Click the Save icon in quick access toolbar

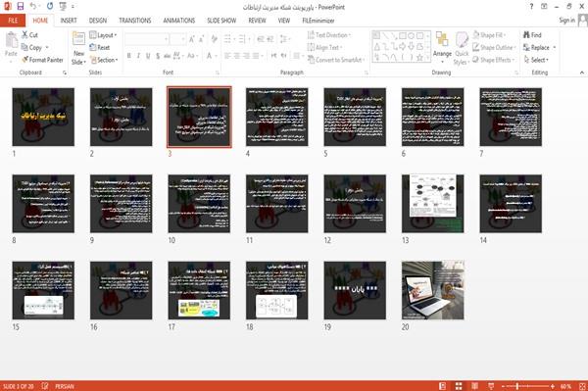(21, 6)
